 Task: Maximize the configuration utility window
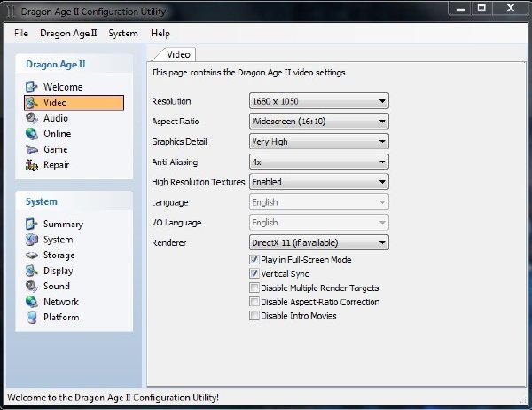point(481,9)
